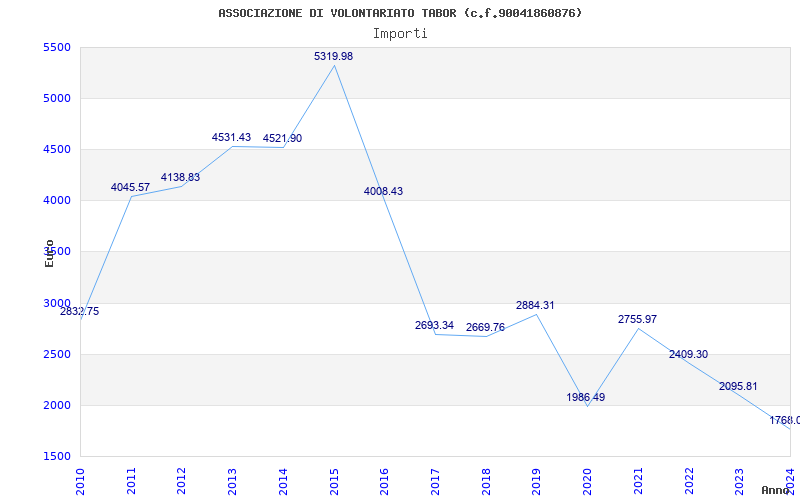
Task: Select the x-axis year label 2021
Action: coord(638,481)
